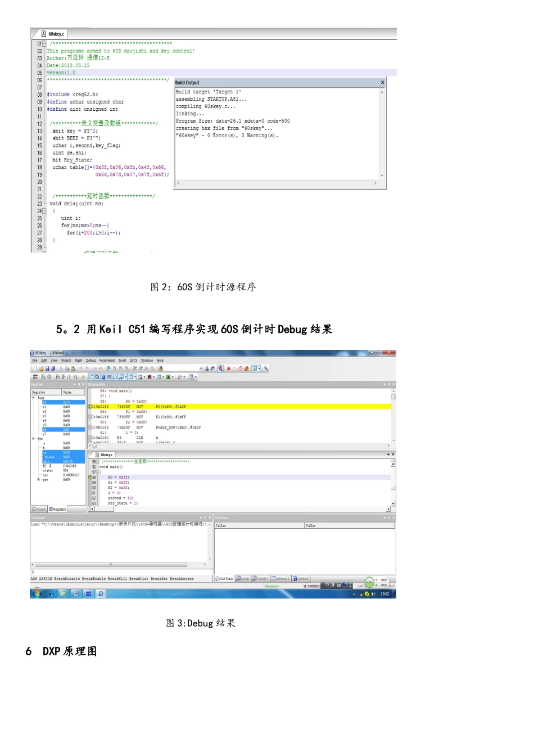Click the Reset CPU (RST) icon

[35, 377]
